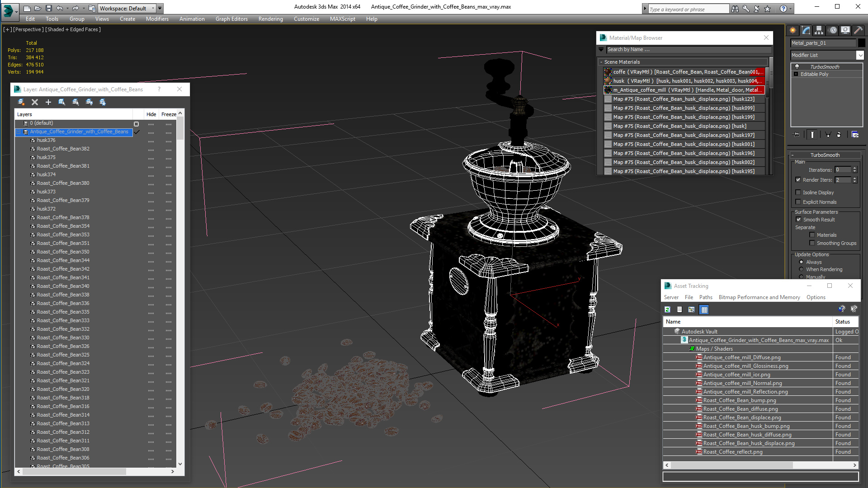
Task: Collapse the Scene Materials group
Action: pos(601,62)
